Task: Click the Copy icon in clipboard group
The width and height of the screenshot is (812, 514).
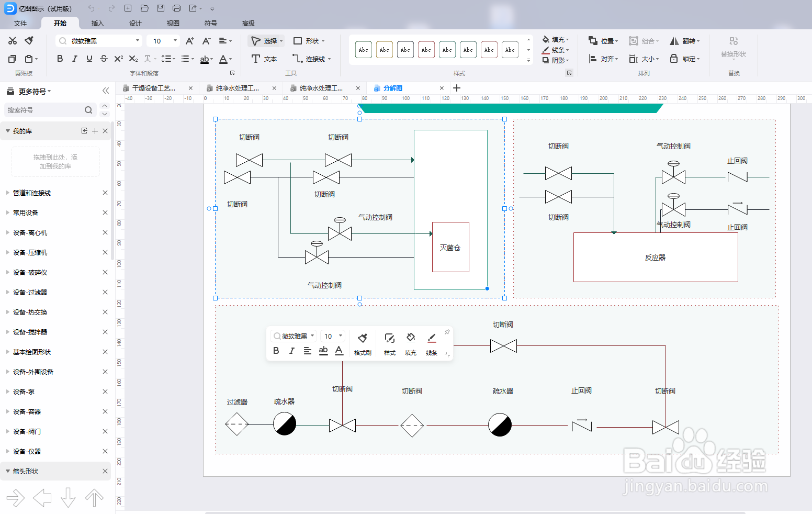Action: point(13,59)
